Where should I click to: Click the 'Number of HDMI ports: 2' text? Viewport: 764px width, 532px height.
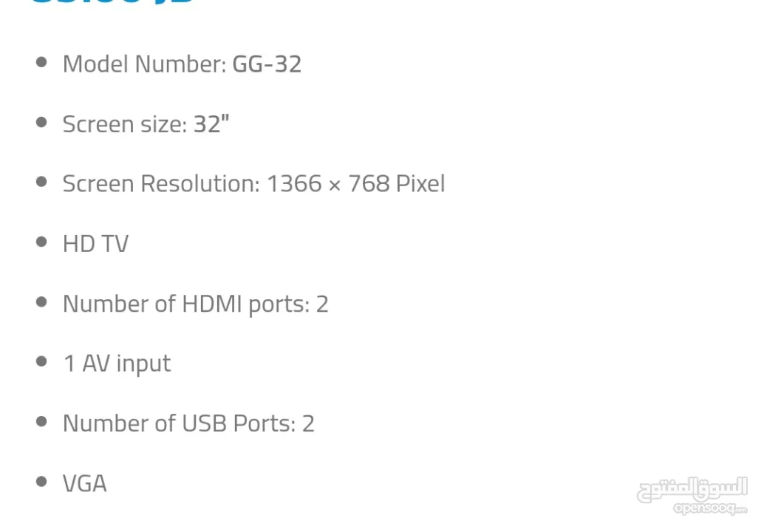click(x=195, y=304)
